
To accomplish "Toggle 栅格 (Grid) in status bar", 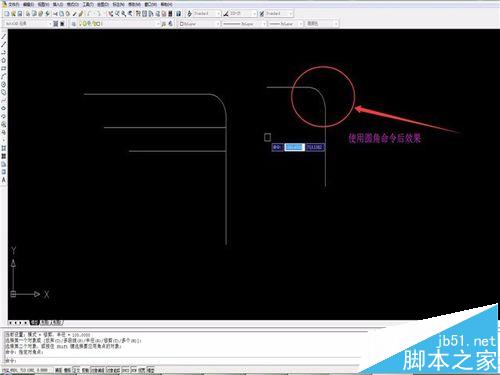I will tap(67, 370).
